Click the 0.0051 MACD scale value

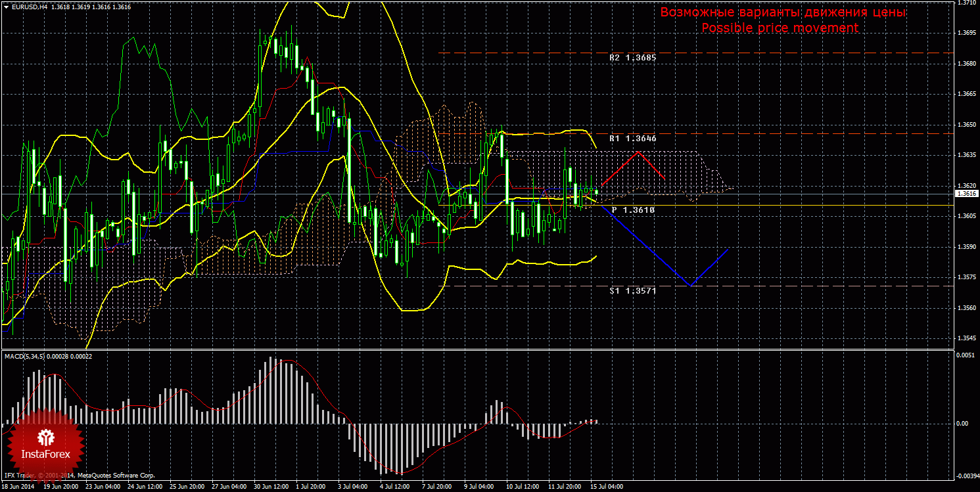965,355
